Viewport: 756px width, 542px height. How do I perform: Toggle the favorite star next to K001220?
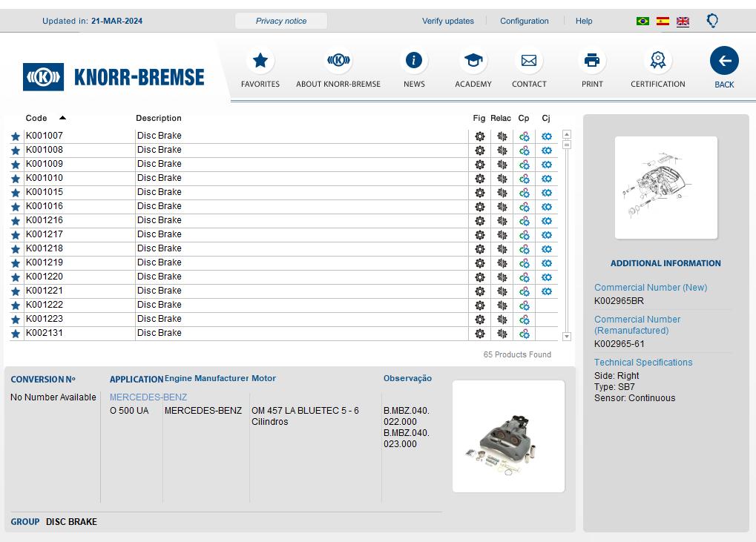(x=16, y=277)
